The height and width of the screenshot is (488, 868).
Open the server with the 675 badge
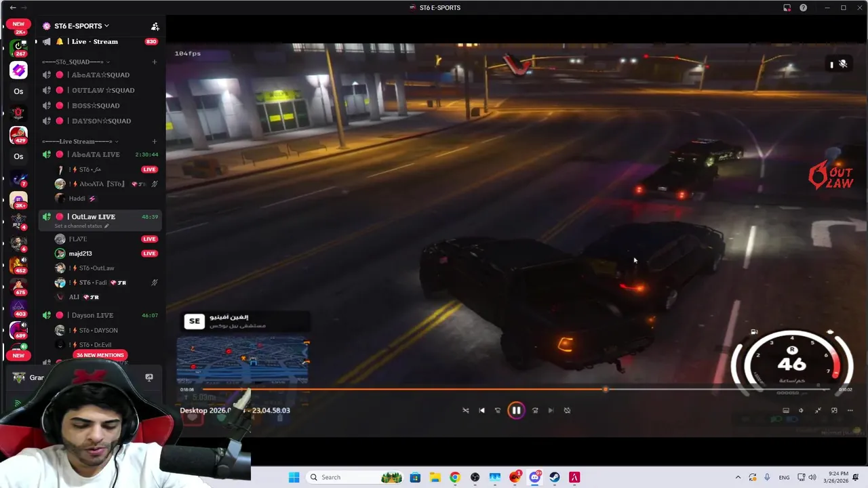click(18, 287)
